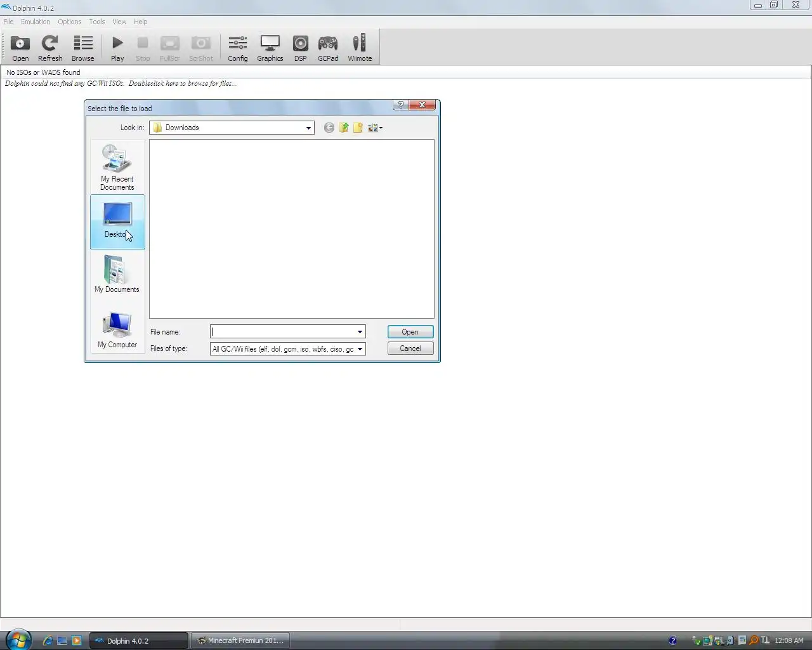Click the FullScr toolbar icon

click(x=169, y=48)
